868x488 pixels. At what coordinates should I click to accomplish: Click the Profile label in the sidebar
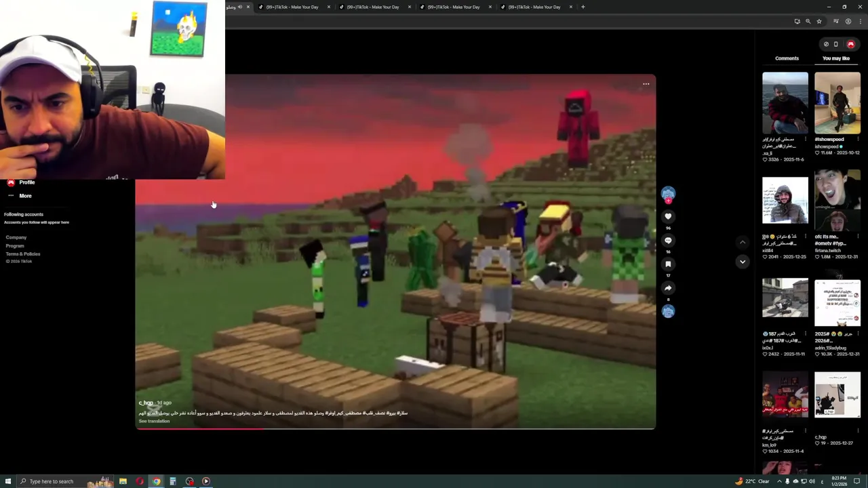click(x=27, y=182)
